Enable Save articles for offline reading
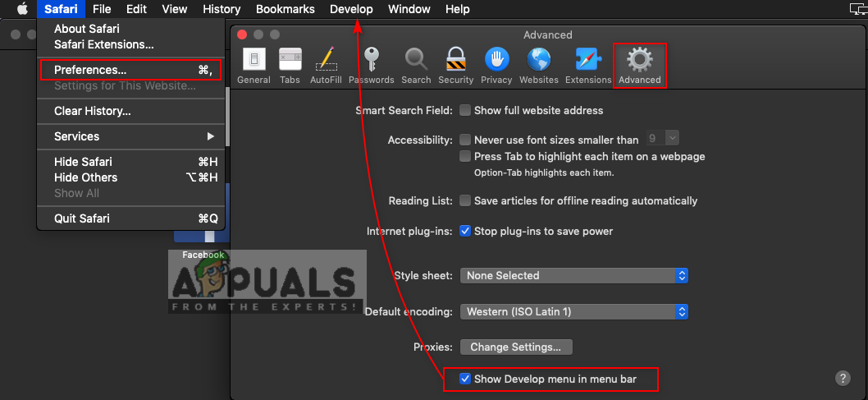 [x=465, y=200]
